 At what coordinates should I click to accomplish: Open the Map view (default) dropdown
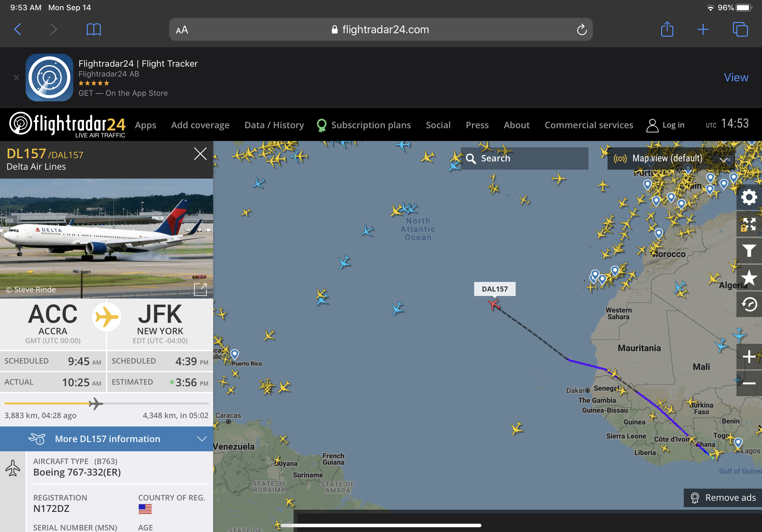670,159
